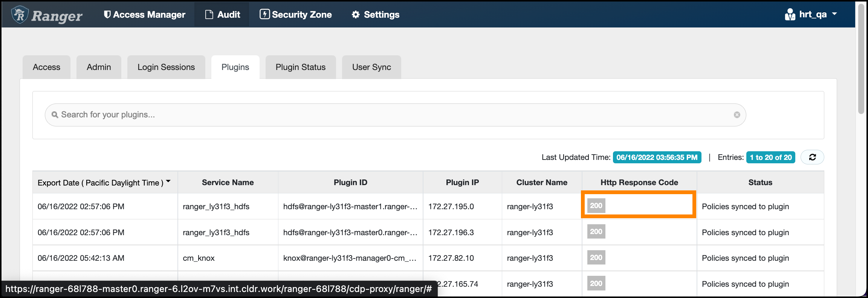
Task: Click the magnifier icon in search bar
Action: click(x=55, y=115)
